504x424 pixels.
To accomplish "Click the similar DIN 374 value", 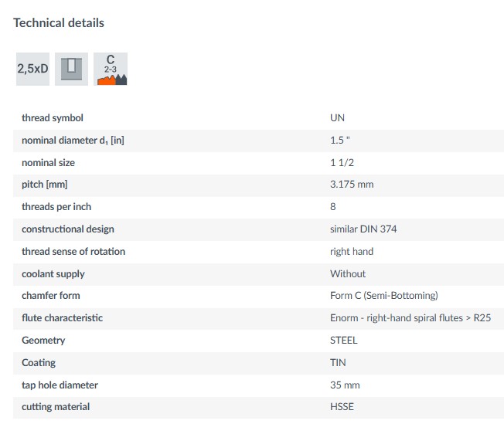I will tap(363, 229).
